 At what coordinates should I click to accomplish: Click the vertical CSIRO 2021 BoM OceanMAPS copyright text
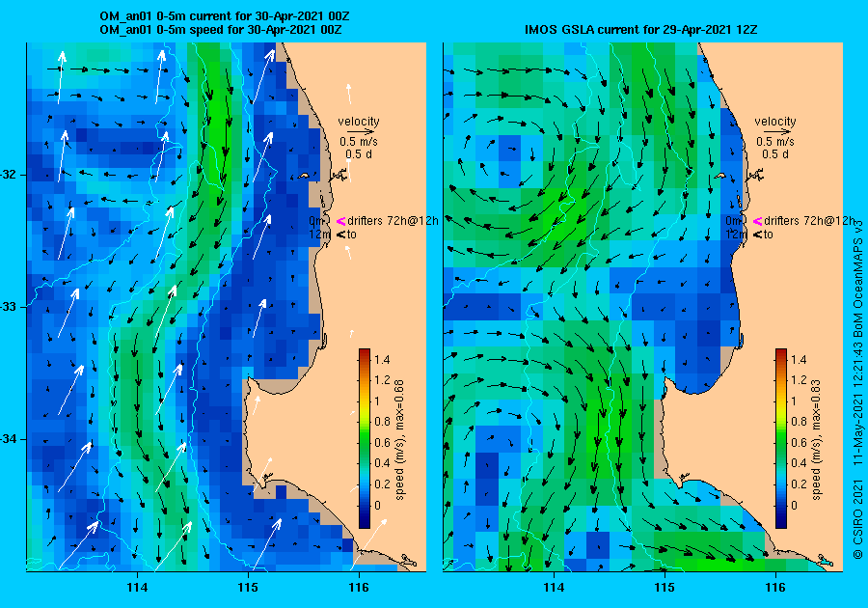858,388
